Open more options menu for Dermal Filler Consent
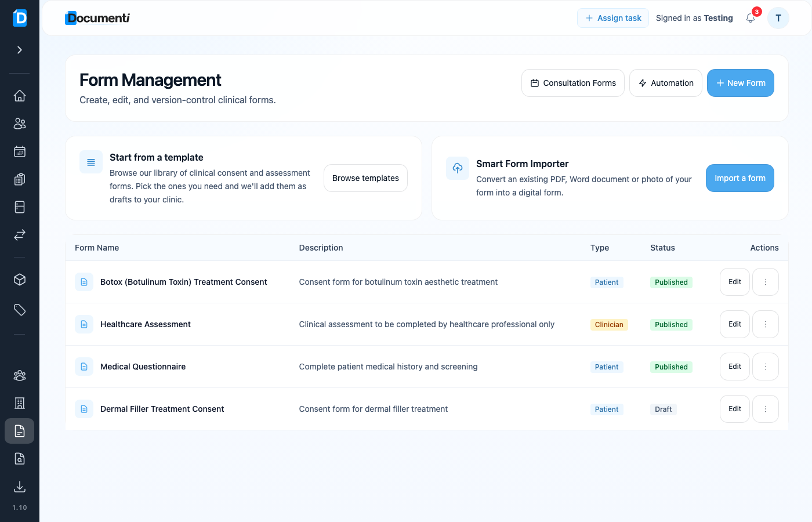 click(x=766, y=409)
